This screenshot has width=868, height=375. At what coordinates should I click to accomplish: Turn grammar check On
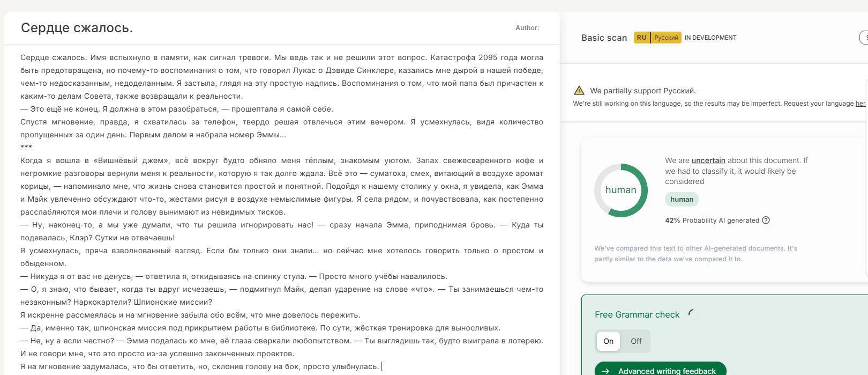coord(608,341)
